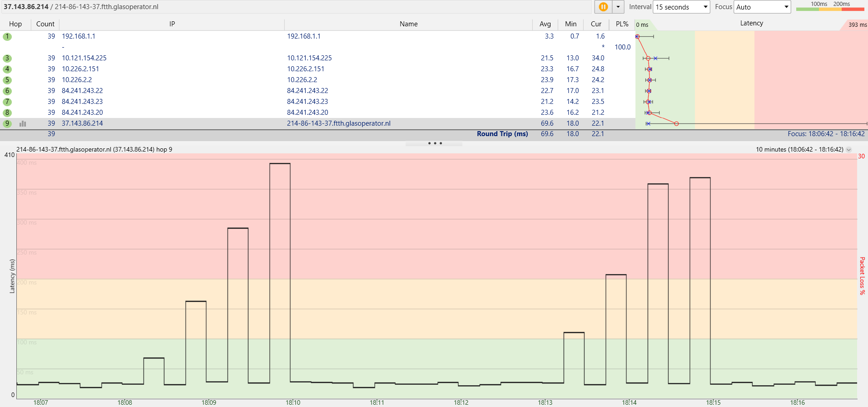
Task: Click the hop 9 green circle icon
Action: 7,123
